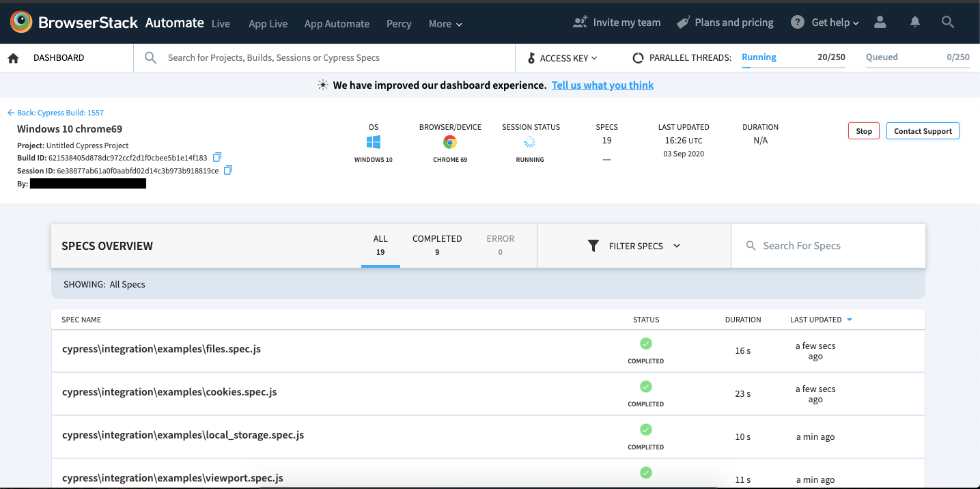Viewport: 980px width, 489px height.
Task: Click the Dashboard home icon
Action: 12,57
